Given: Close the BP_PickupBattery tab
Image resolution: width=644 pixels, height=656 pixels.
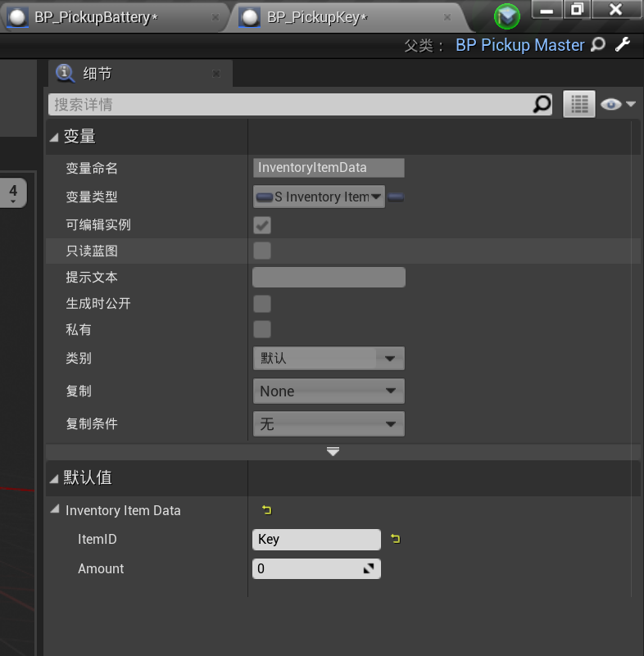Looking at the screenshot, I should pyautogui.click(x=215, y=17).
